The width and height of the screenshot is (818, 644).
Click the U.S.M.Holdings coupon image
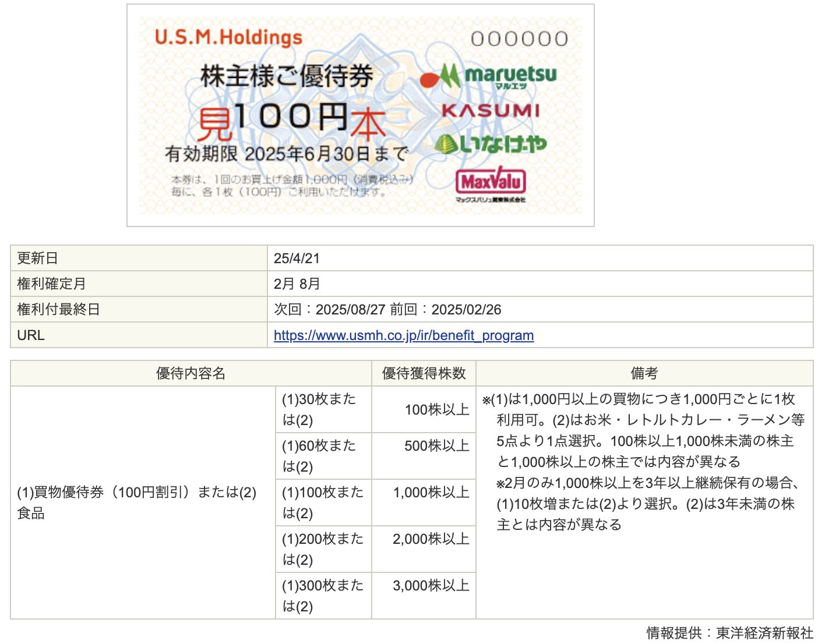pos(361,115)
